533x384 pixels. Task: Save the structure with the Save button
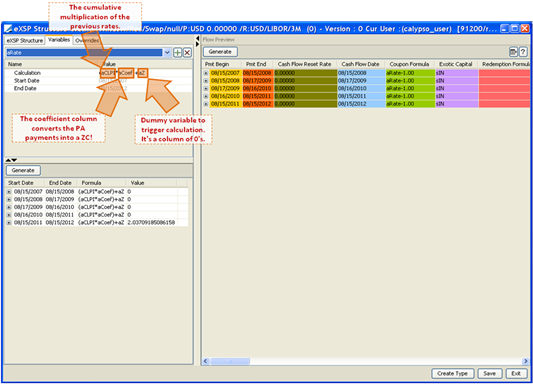489,373
